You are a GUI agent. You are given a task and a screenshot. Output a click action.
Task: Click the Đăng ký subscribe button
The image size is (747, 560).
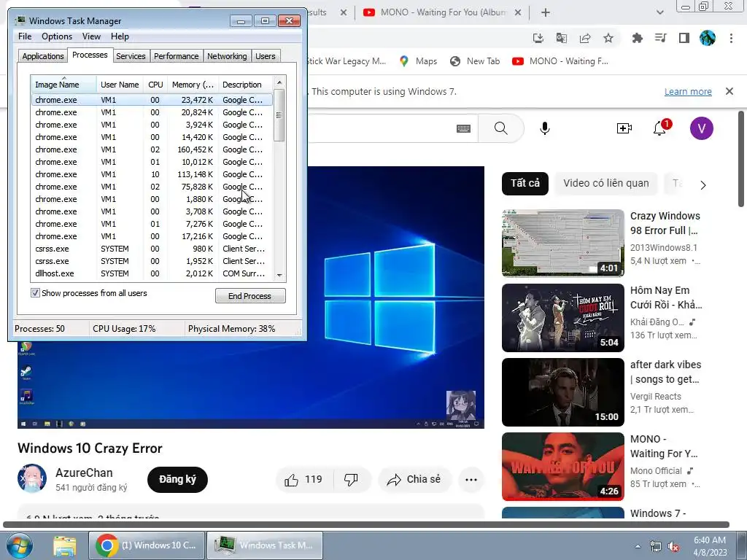(x=177, y=480)
